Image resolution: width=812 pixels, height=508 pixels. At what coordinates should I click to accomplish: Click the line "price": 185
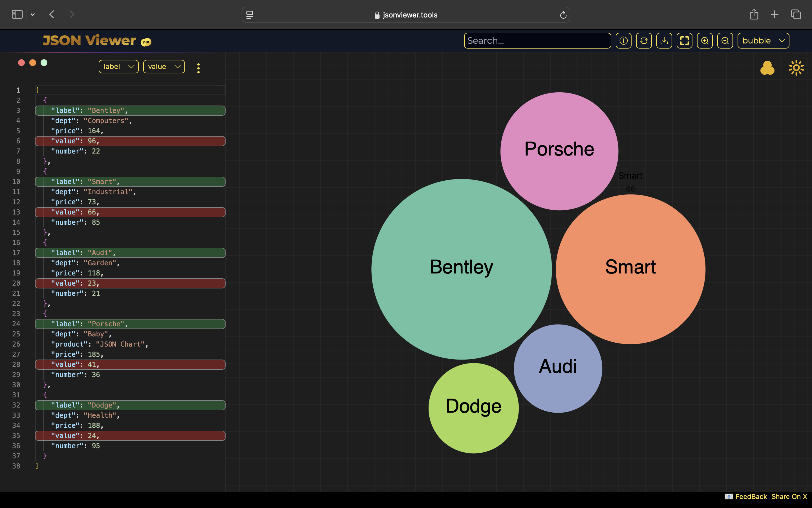(x=77, y=354)
